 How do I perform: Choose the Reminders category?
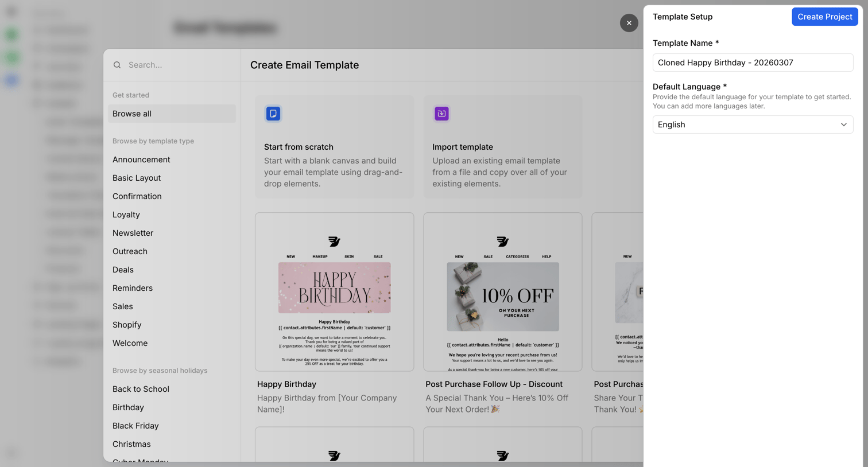133,288
